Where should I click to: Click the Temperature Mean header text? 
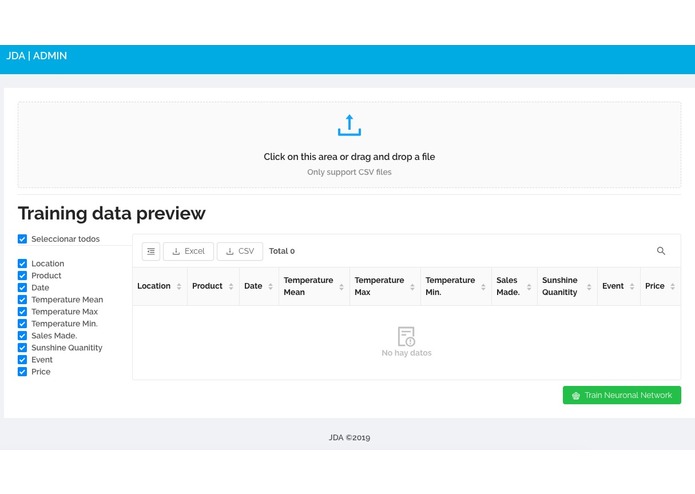click(x=308, y=286)
